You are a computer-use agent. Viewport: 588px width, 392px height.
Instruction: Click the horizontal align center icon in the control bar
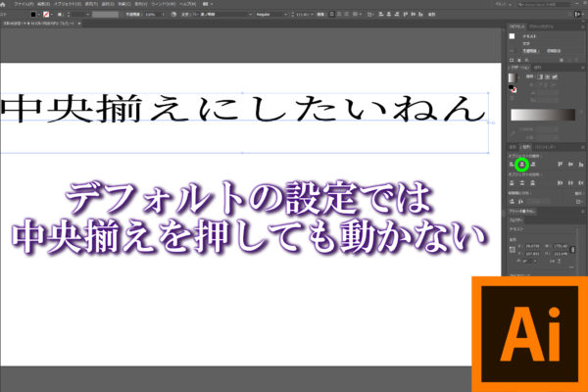[388, 15]
